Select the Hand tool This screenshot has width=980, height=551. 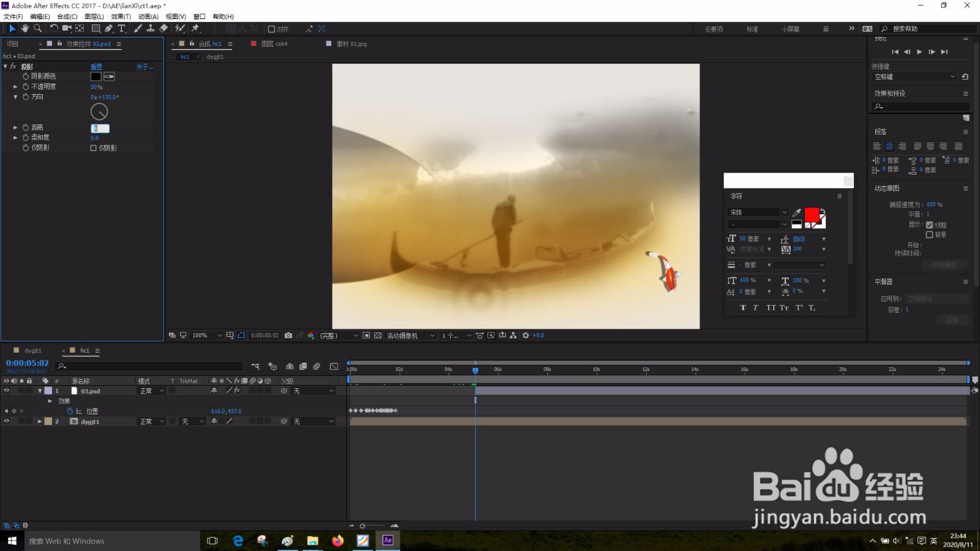pos(24,29)
